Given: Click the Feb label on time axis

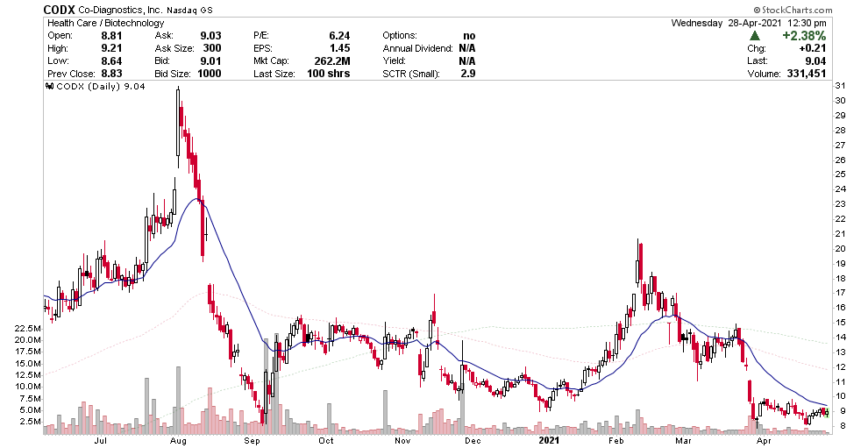Looking at the screenshot, I should (615, 441).
